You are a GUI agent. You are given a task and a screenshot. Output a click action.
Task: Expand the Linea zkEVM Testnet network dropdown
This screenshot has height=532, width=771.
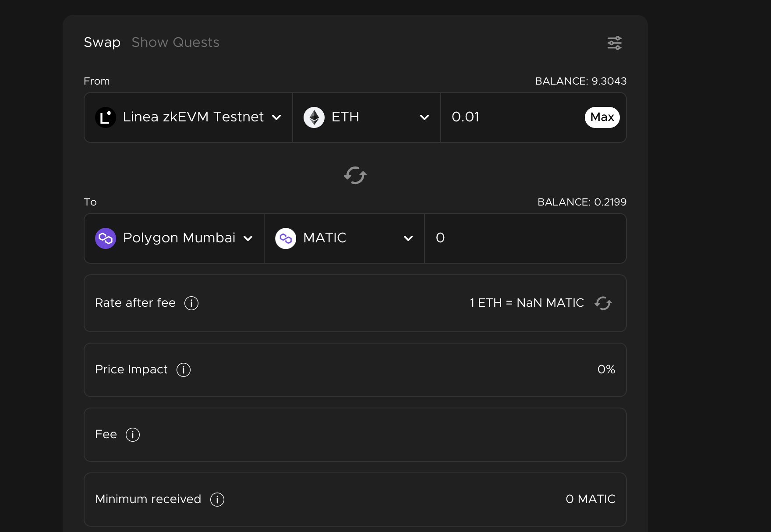[276, 117]
